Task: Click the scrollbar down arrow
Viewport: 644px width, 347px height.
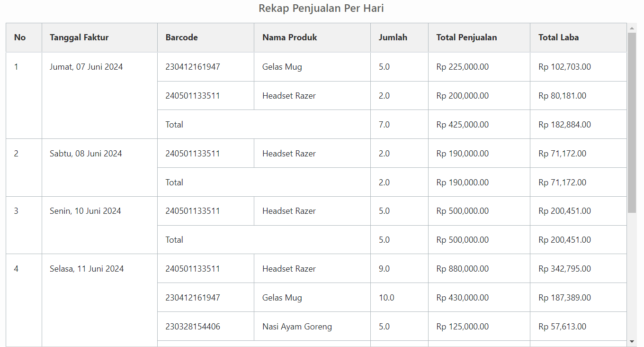Action: (632, 341)
